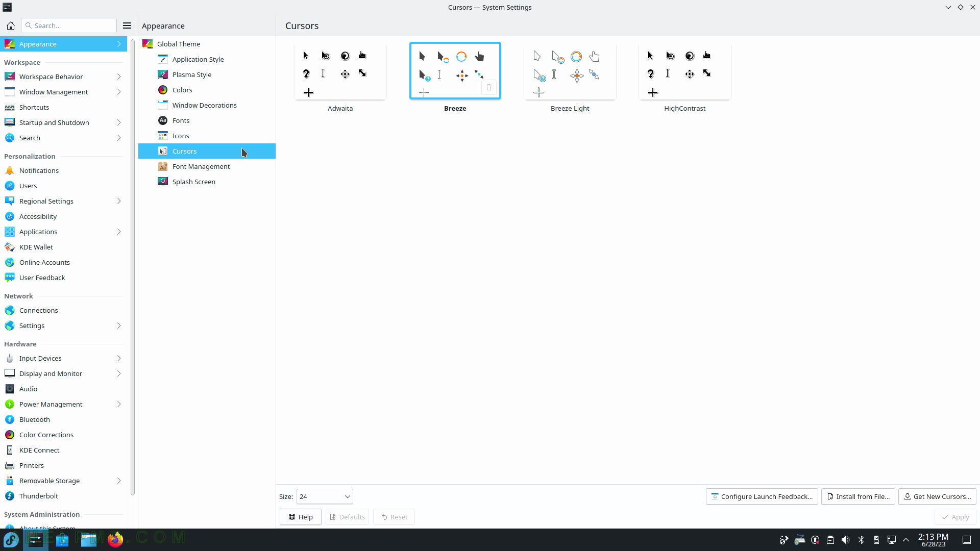The width and height of the screenshot is (980, 551).
Task: Click the Colors wheel icon
Action: click(163, 90)
